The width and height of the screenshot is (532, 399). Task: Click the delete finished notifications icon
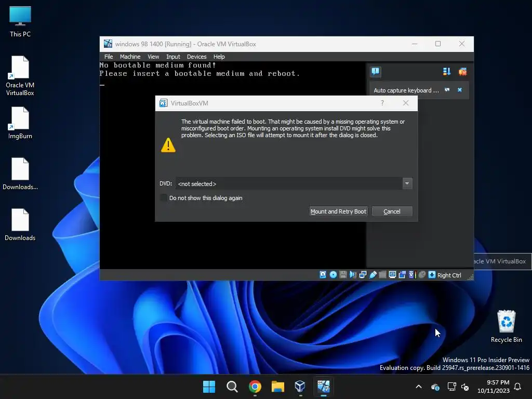click(462, 71)
